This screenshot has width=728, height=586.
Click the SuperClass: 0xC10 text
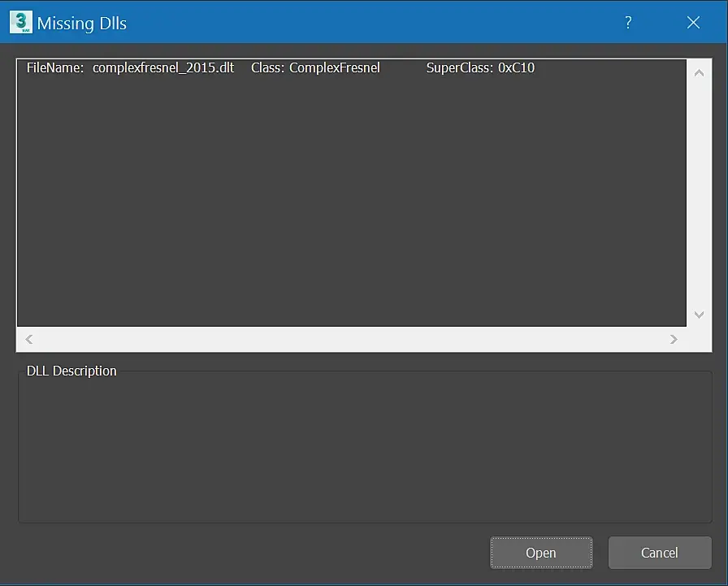pos(480,67)
